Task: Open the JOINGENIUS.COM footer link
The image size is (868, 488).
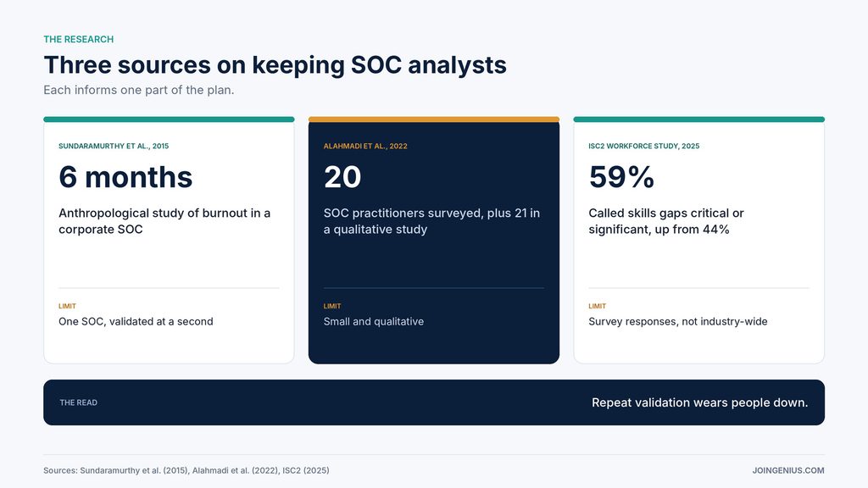Action: click(x=787, y=470)
